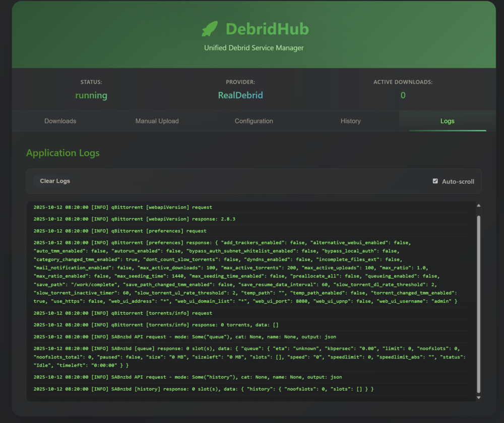The height and width of the screenshot is (423, 504).
Task: Click the DebridHub title text
Action: tap(267, 29)
